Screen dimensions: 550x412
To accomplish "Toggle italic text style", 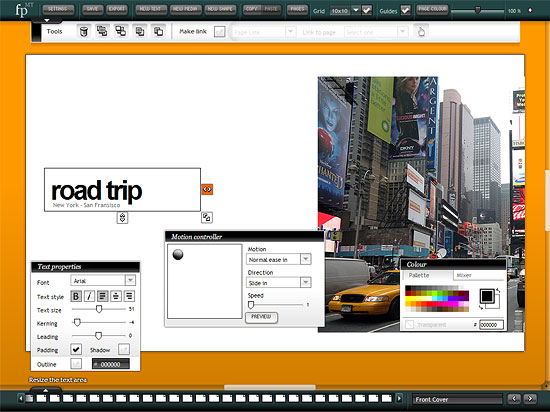I will pos(89,296).
